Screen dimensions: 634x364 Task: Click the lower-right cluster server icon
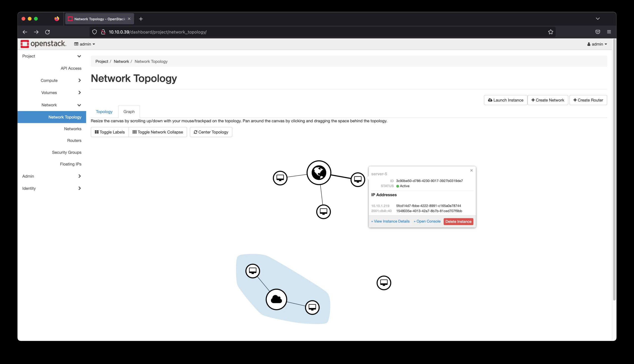tap(313, 307)
